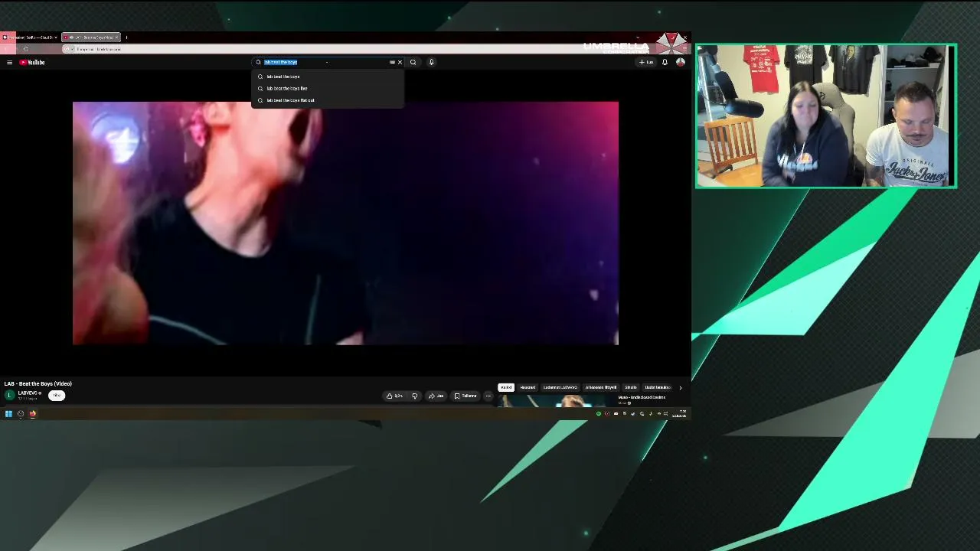Select the second filter chip next to Kaikki
Screen dimensions: 980x551
(528, 387)
